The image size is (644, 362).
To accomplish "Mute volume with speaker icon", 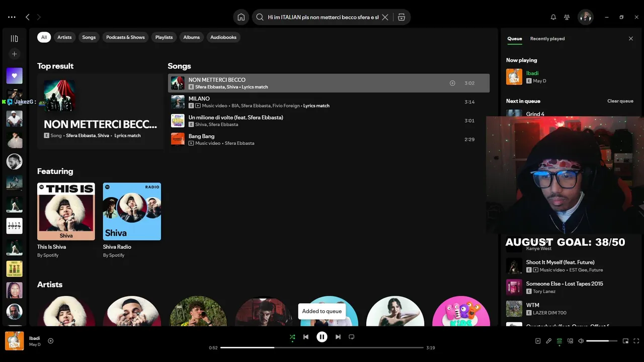I will pyautogui.click(x=581, y=341).
